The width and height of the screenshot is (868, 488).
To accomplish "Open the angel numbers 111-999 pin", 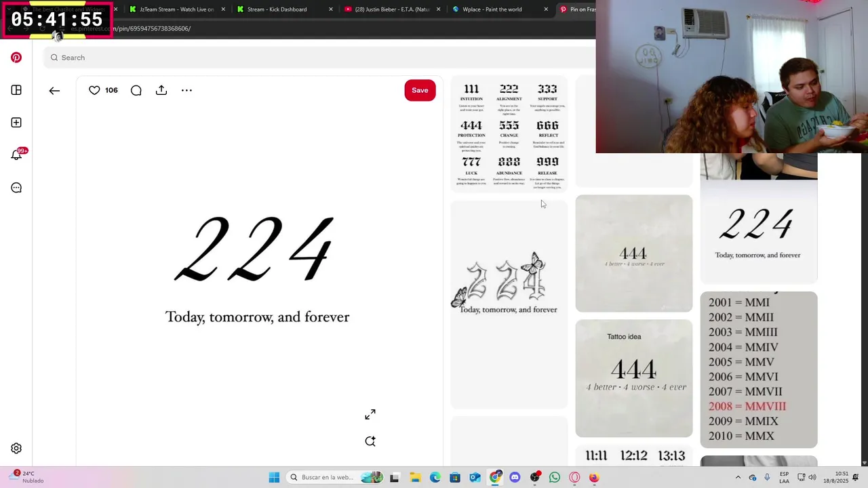I will 509,134.
